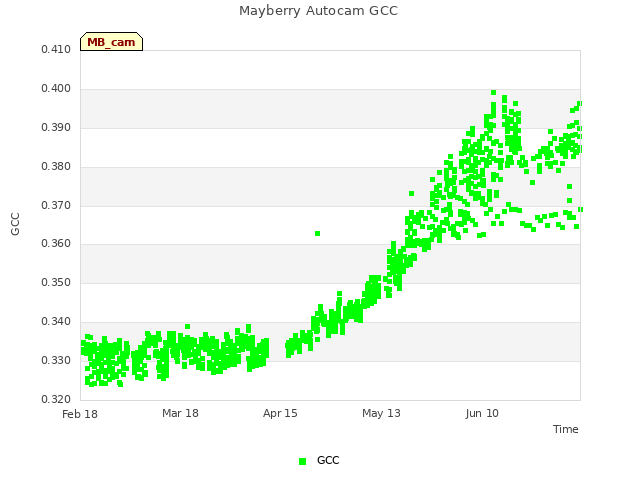Click the highest data point near 0.399

[493, 92]
